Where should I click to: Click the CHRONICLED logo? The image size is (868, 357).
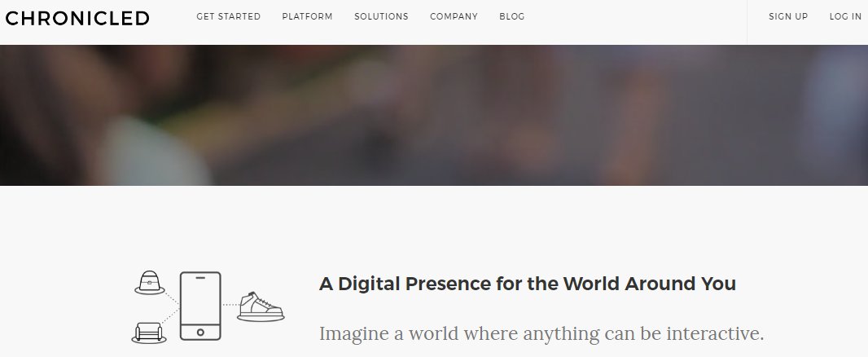(77, 18)
